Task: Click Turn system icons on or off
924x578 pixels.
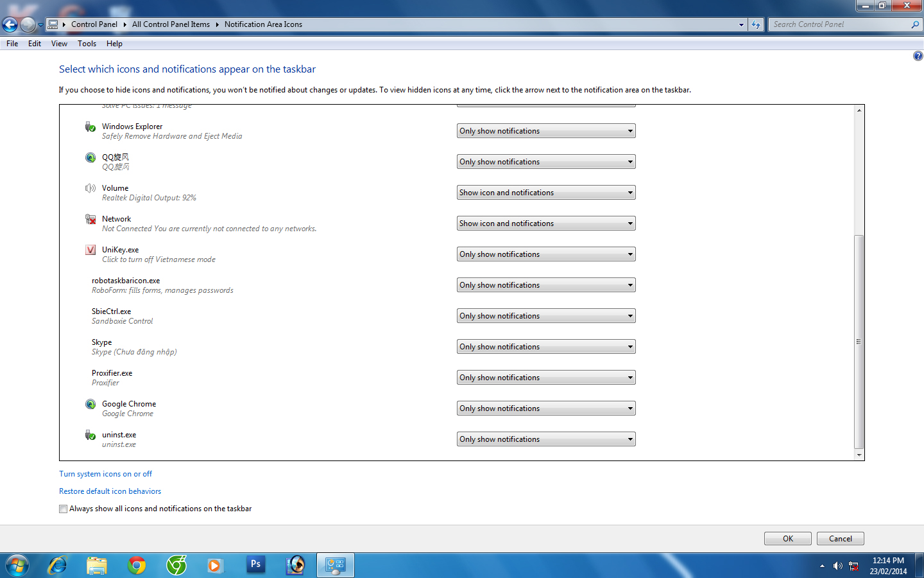Action: [x=106, y=474]
